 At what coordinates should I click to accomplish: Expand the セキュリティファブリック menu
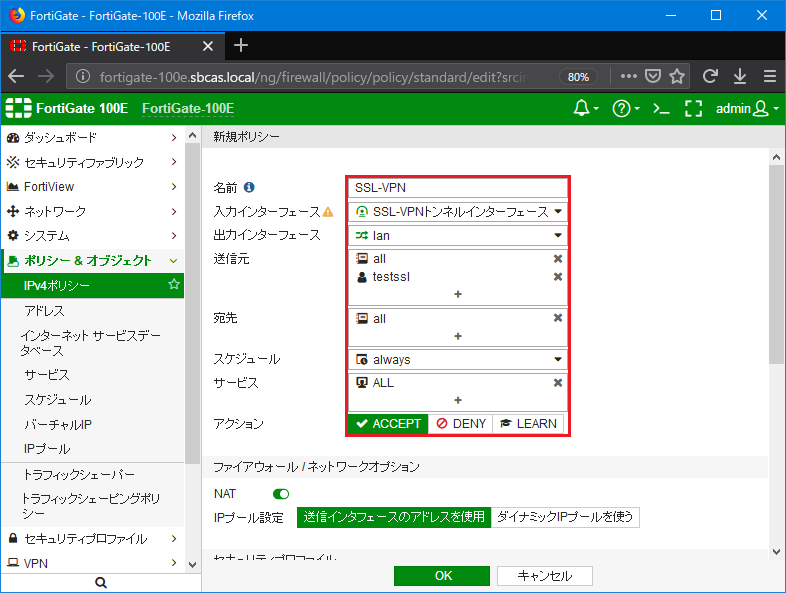[92, 162]
